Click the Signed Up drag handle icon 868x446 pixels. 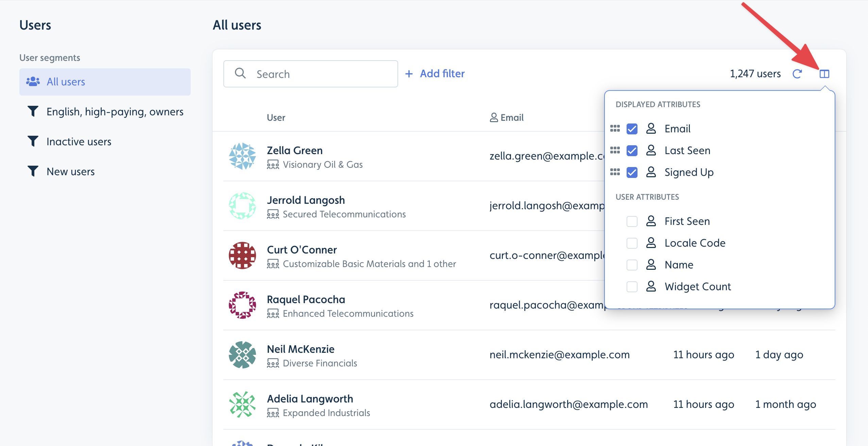click(616, 171)
